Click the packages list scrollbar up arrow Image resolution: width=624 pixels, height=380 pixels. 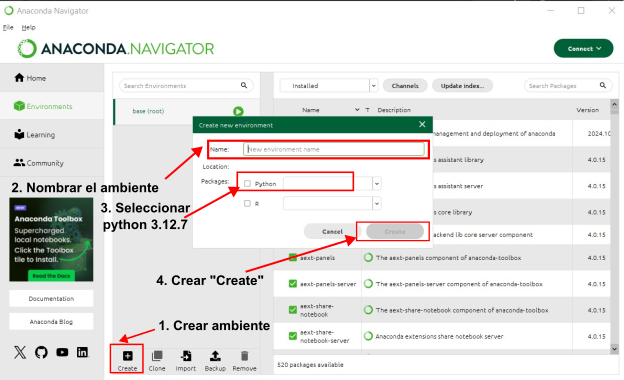coord(614,104)
